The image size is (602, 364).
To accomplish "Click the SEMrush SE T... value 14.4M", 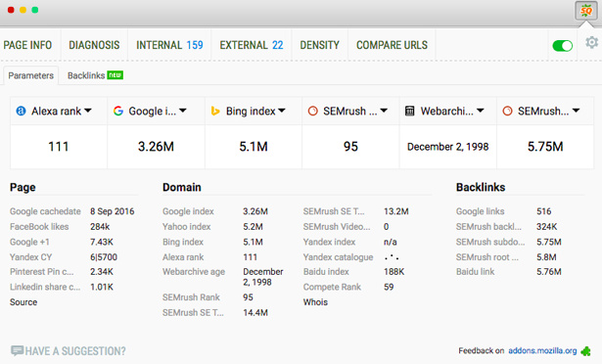I will (x=255, y=312).
